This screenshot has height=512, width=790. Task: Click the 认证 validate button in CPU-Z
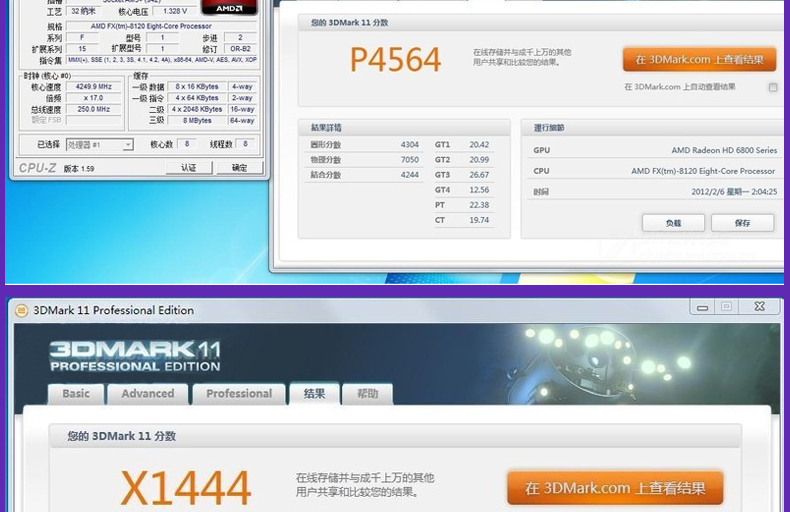189,168
